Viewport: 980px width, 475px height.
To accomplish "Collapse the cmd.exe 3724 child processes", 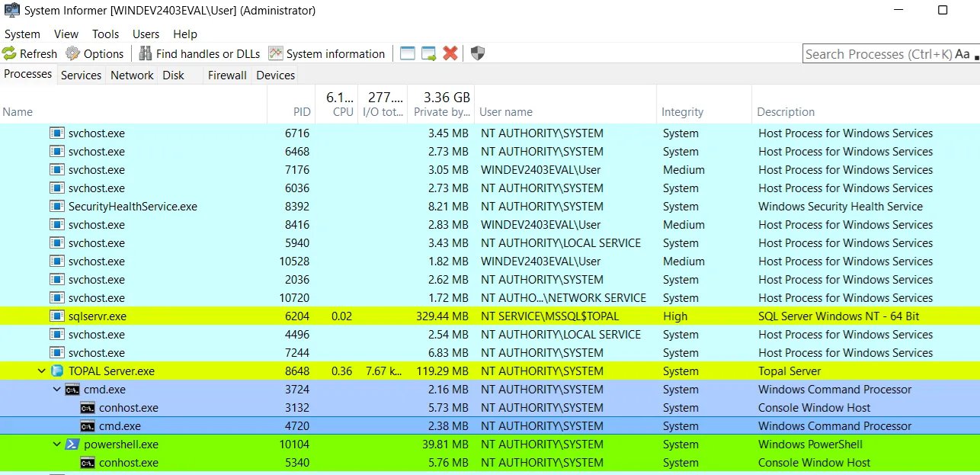I will 57,390.
